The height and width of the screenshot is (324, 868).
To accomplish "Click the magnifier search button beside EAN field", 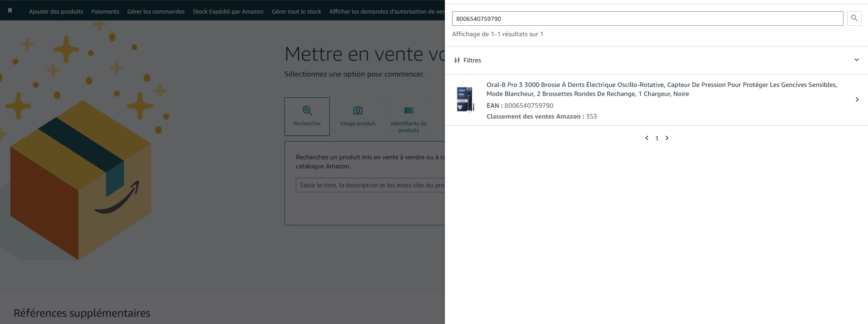I will tap(854, 19).
